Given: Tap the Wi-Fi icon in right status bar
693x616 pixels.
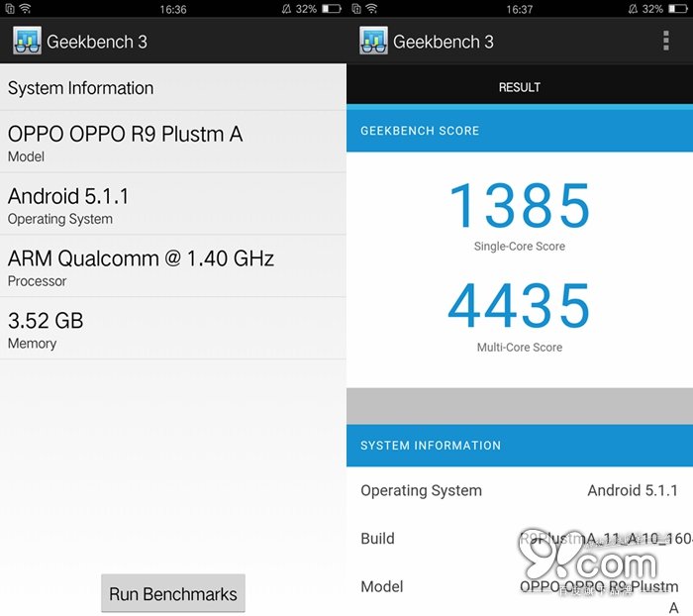Looking at the screenshot, I should pyautogui.click(x=371, y=8).
